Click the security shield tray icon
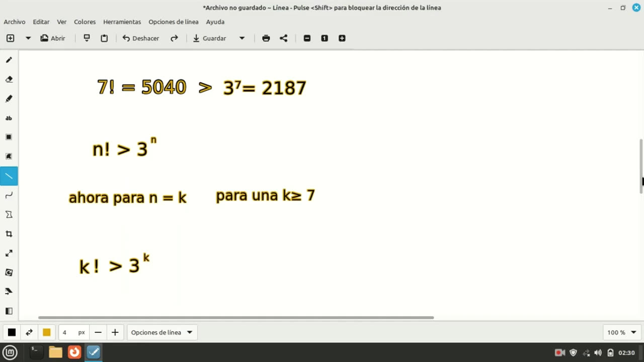 (573, 352)
